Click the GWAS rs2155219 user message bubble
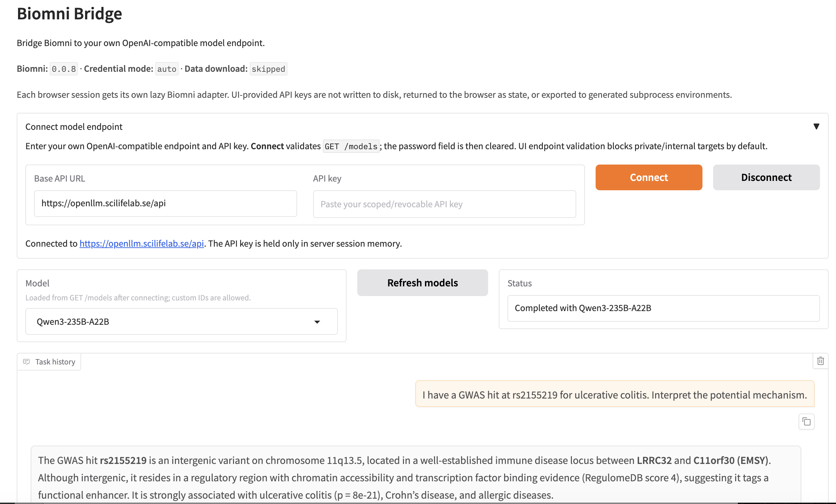The width and height of the screenshot is (836, 504). point(615,394)
